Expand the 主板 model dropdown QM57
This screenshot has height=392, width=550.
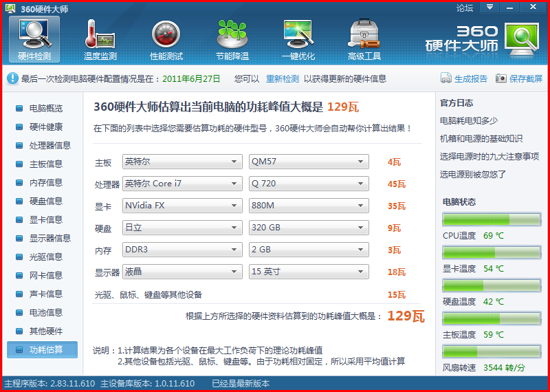click(309, 162)
